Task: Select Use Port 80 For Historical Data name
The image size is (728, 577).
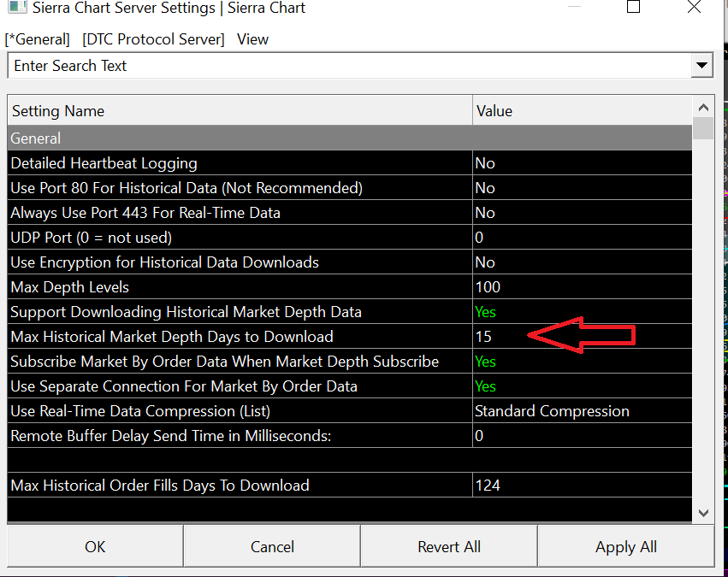Action: pyautogui.click(x=240, y=188)
